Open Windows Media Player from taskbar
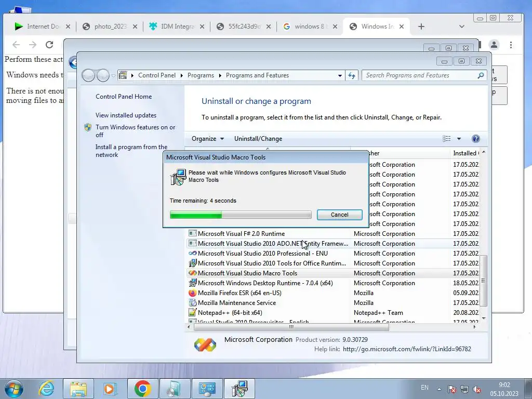The image size is (532, 399). pyautogui.click(x=110, y=389)
